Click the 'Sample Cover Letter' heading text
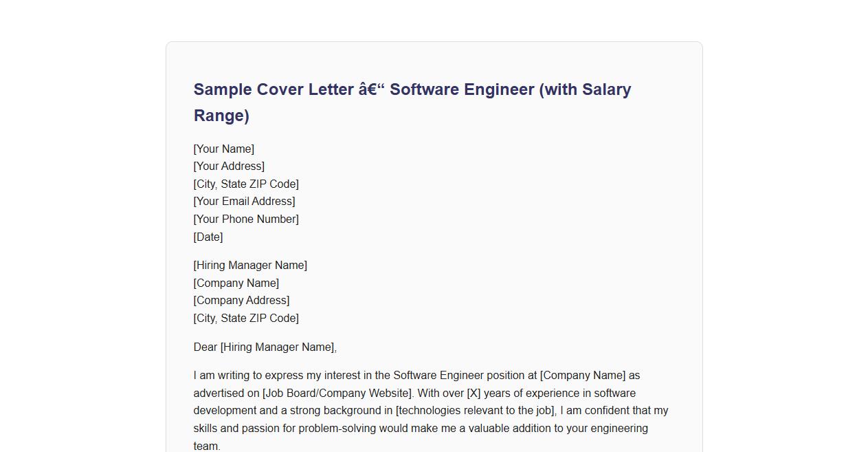Image resolution: width=868 pixels, height=452 pixels. click(x=274, y=89)
